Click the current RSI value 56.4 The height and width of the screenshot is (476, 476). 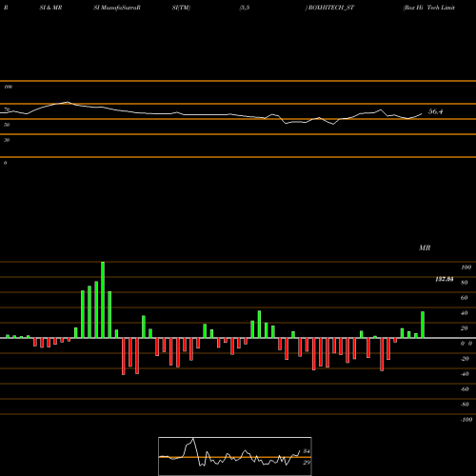[x=435, y=111]
